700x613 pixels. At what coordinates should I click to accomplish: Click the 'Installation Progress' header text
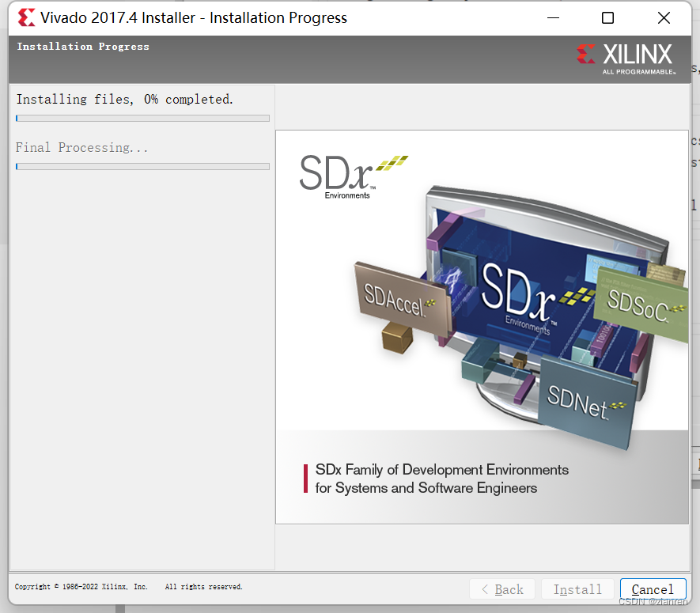[83, 47]
